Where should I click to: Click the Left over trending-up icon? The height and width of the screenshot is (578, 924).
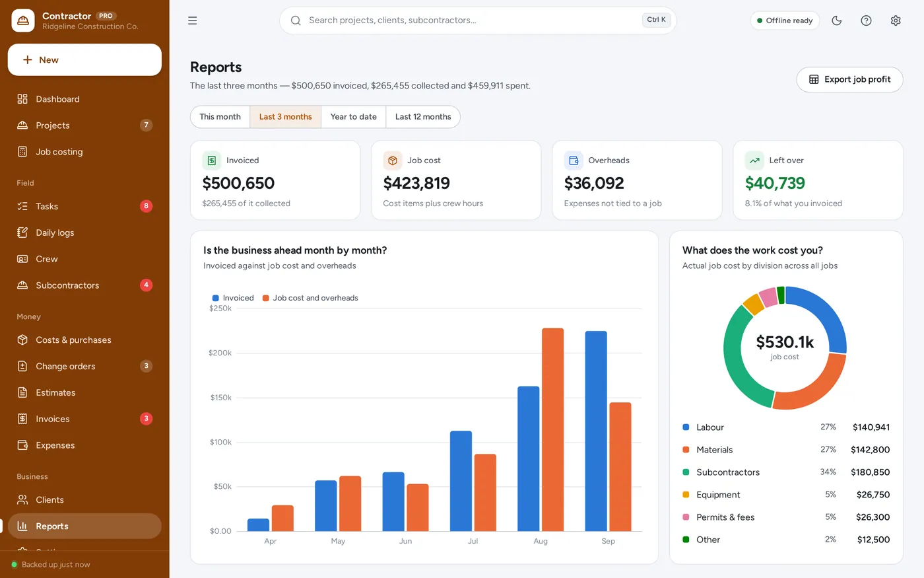pos(754,161)
